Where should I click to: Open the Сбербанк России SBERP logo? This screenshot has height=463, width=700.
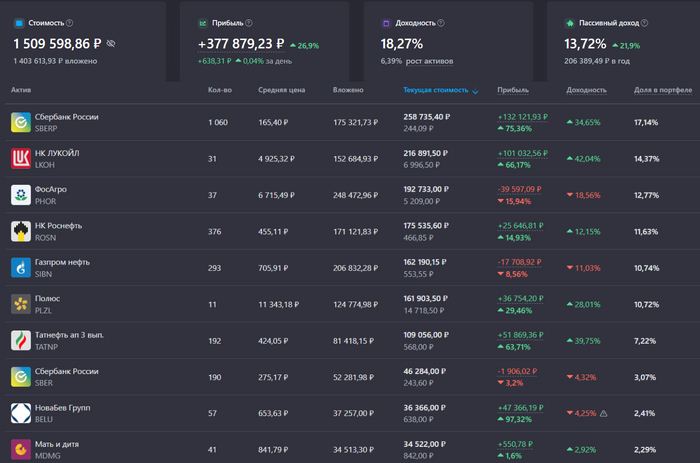click(x=20, y=122)
